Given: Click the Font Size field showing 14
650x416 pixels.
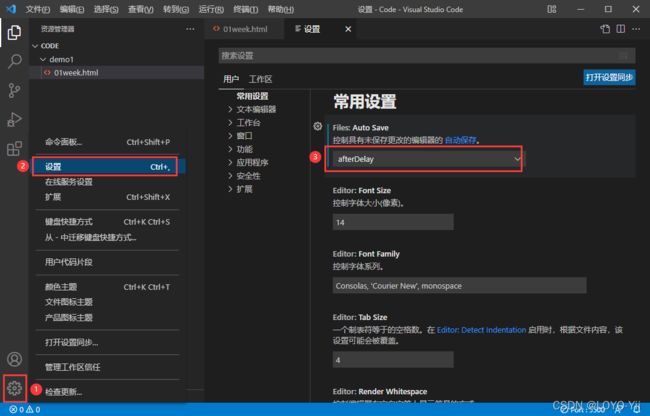Looking at the screenshot, I should (x=393, y=222).
